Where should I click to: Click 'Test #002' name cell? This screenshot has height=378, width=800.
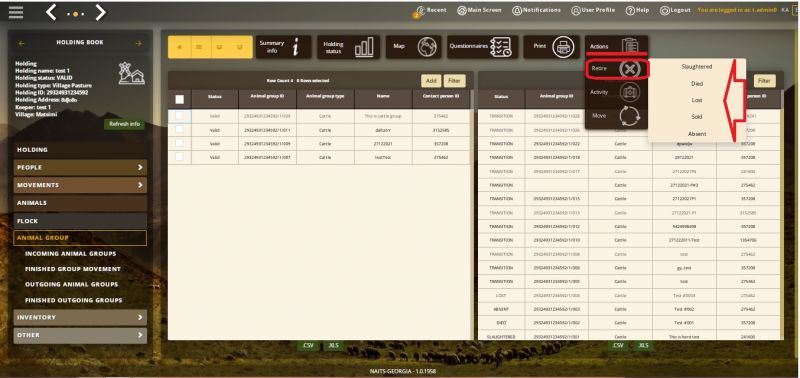coord(685,309)
